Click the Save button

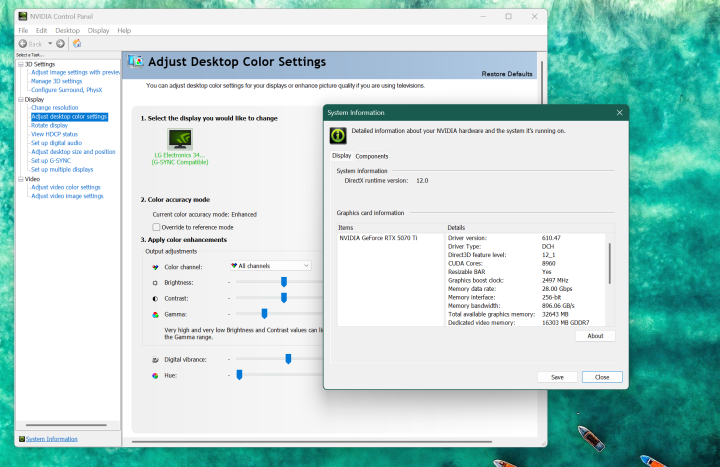click(557, 377)
